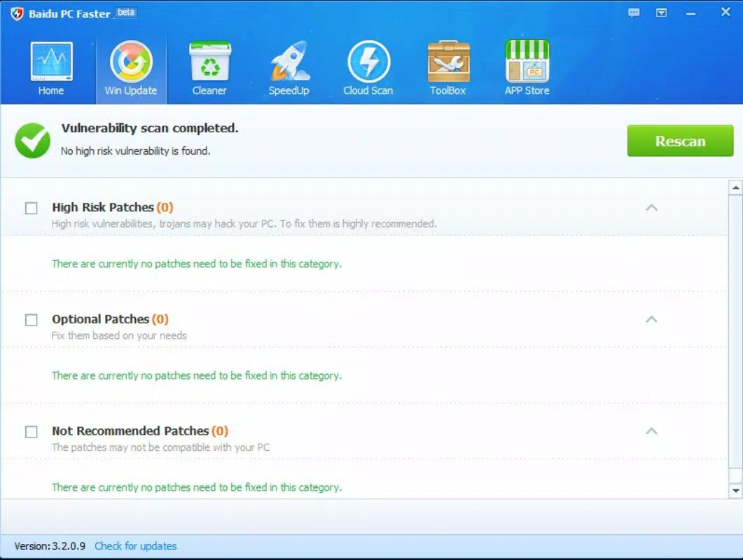This screenshot has width=743, height=560.
Task: Open the Cleaner recycle bin icon
Action: (210, 62)
